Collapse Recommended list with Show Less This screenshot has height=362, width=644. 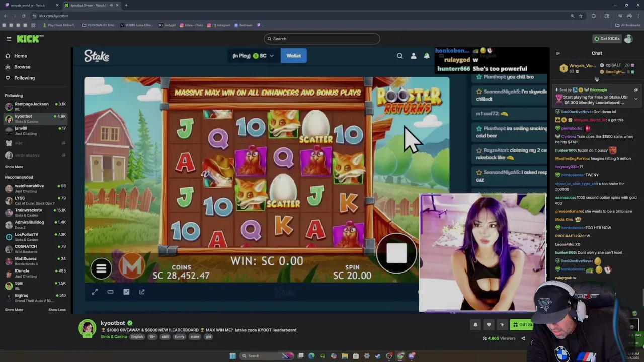pyautogui.click(x=57, y=310)
